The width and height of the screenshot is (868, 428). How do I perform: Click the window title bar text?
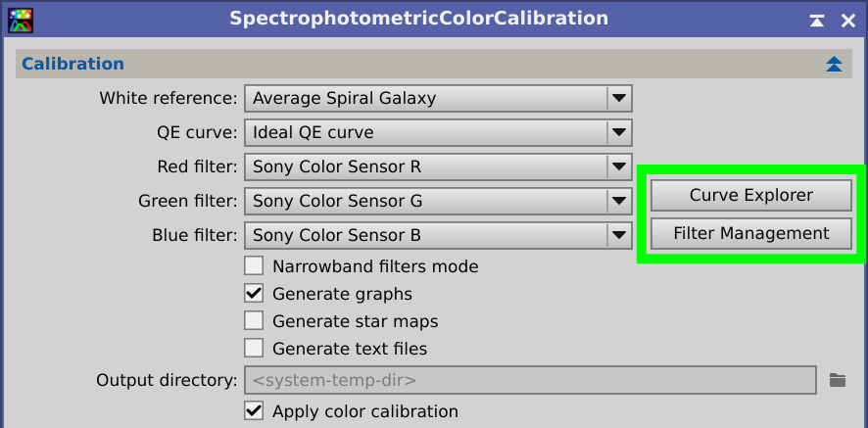(x=418, y=19)
